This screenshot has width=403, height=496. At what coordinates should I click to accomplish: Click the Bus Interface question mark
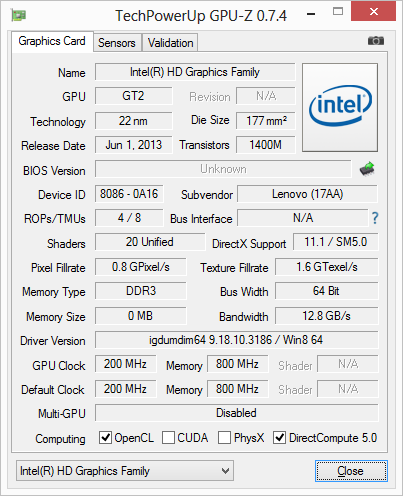click(375, 218)
